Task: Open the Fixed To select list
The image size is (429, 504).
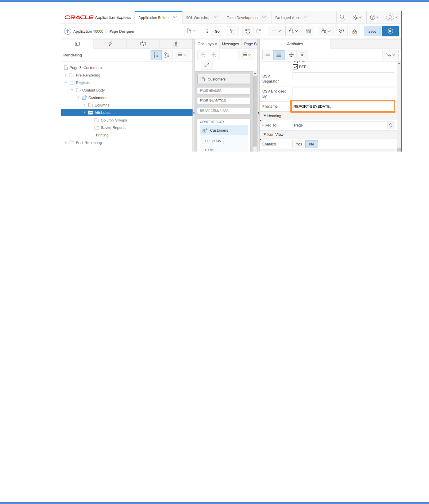Action: 343,125
